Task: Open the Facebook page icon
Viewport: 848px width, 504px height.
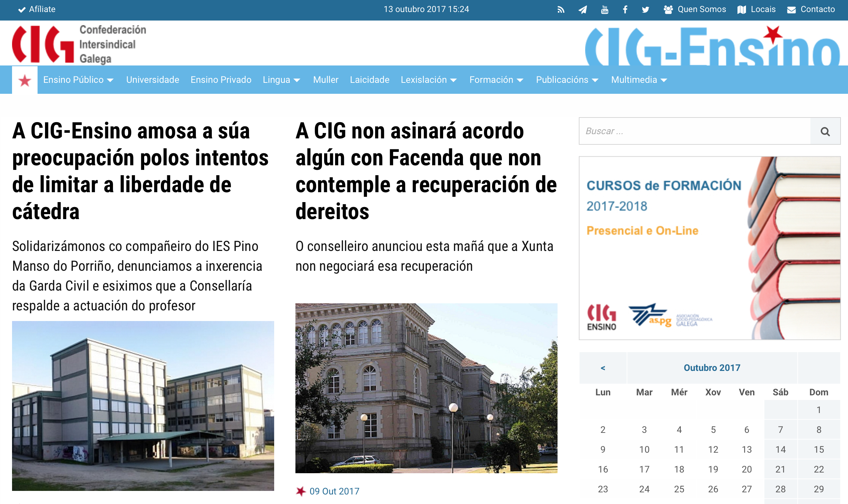Action: click(x=625, y=10)
